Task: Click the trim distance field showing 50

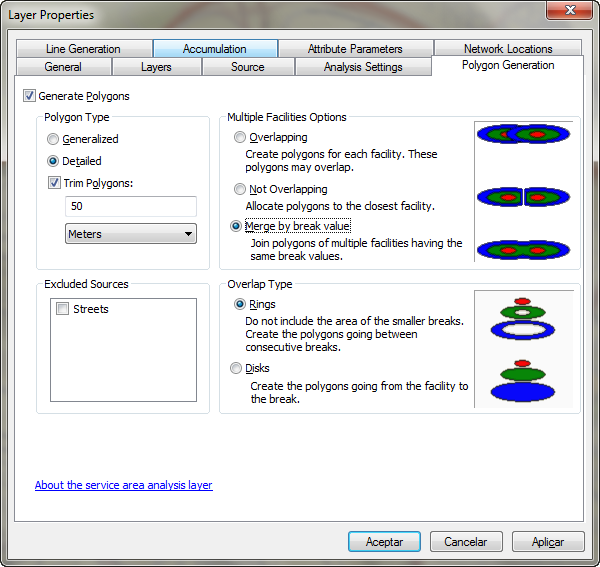Action: pos(130,206)
